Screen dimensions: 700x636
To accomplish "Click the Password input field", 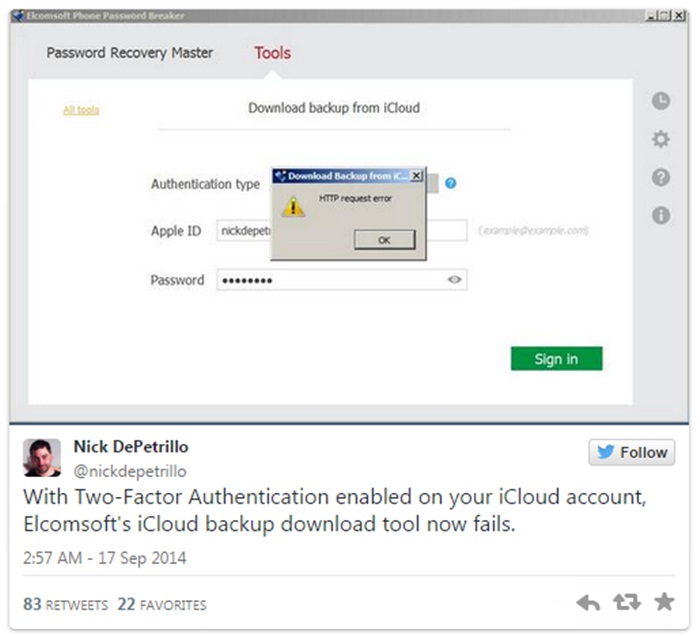I will pyautogui.click(x=342, y=280).
